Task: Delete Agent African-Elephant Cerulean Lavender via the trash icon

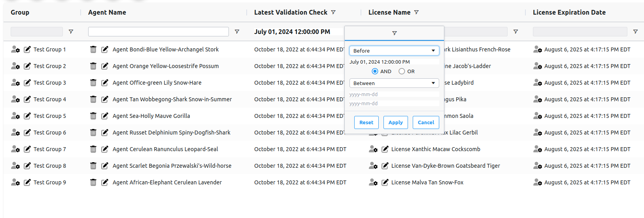Action: [93, 182]
